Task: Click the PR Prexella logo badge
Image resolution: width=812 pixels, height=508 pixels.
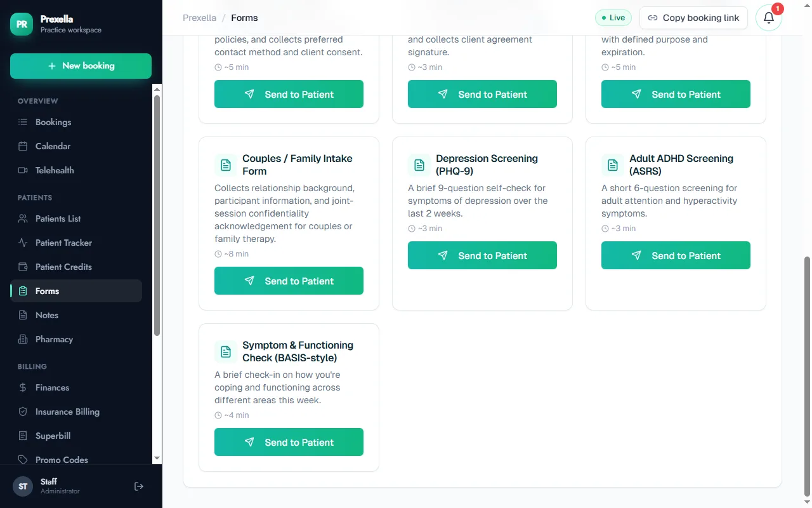Action: click(22, 24)
